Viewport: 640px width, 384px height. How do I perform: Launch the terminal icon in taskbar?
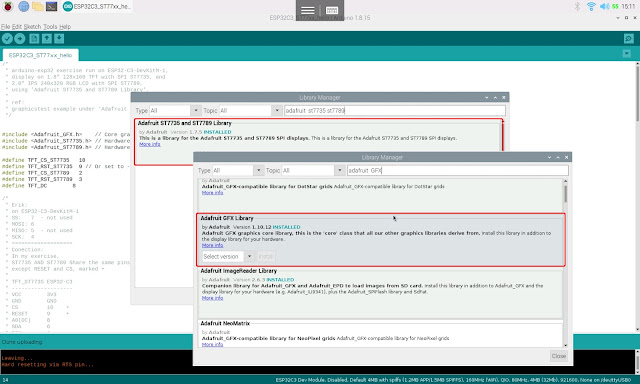coord(51,6)
